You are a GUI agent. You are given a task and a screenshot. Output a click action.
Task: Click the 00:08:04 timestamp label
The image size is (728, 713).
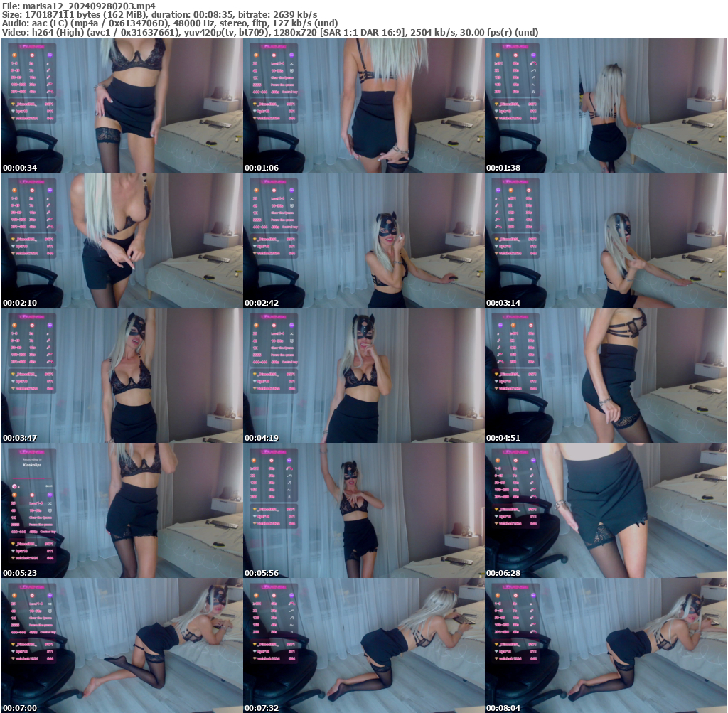tap(505, 707)
